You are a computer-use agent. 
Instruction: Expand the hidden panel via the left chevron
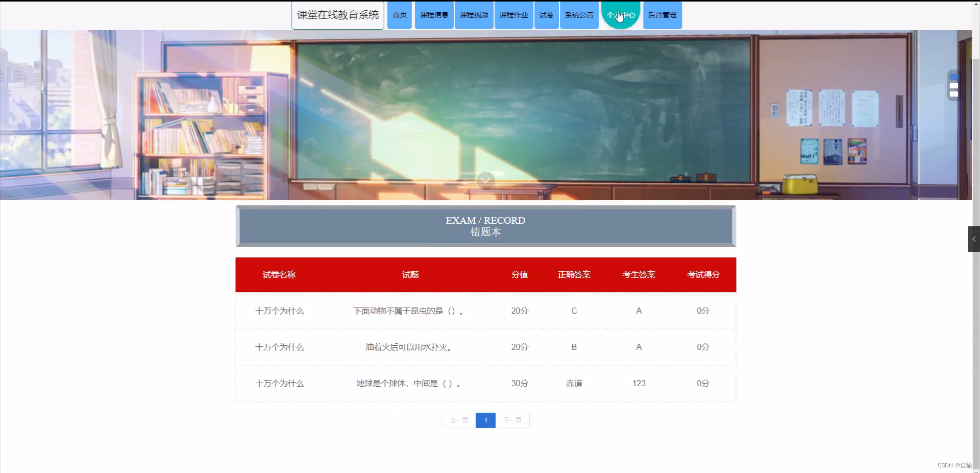click(x=974, y=239)
